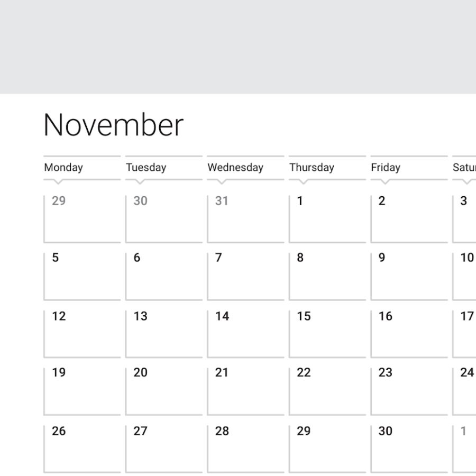The height and width of the screenshot is (476, 476).
Task: Select the November 13 date cell
Action: (x=164, y=334)
